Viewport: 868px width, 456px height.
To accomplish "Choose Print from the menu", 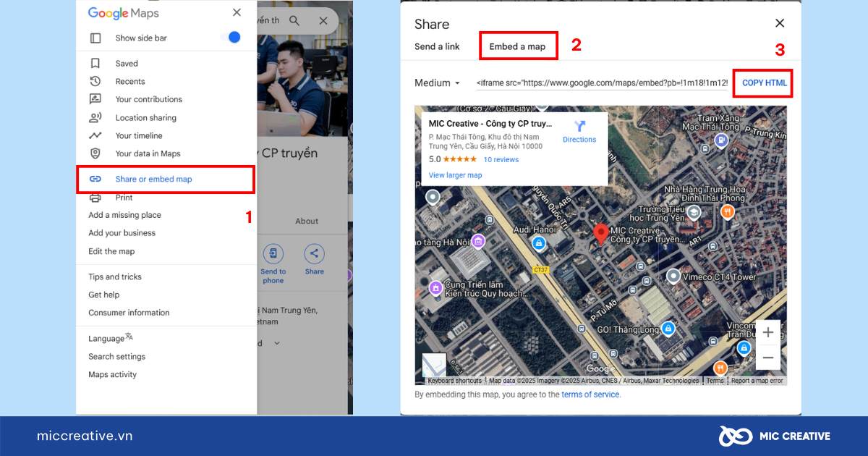I will 124,198.
